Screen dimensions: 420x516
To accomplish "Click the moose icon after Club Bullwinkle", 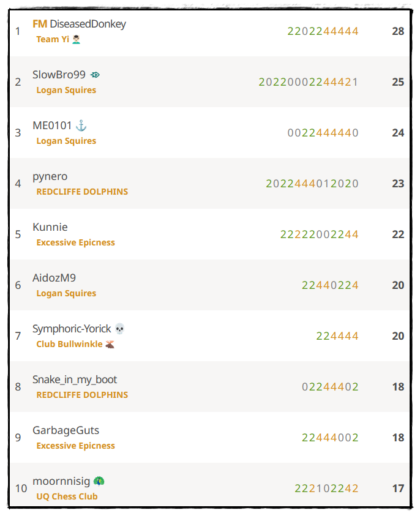I will tap(110, 344).
